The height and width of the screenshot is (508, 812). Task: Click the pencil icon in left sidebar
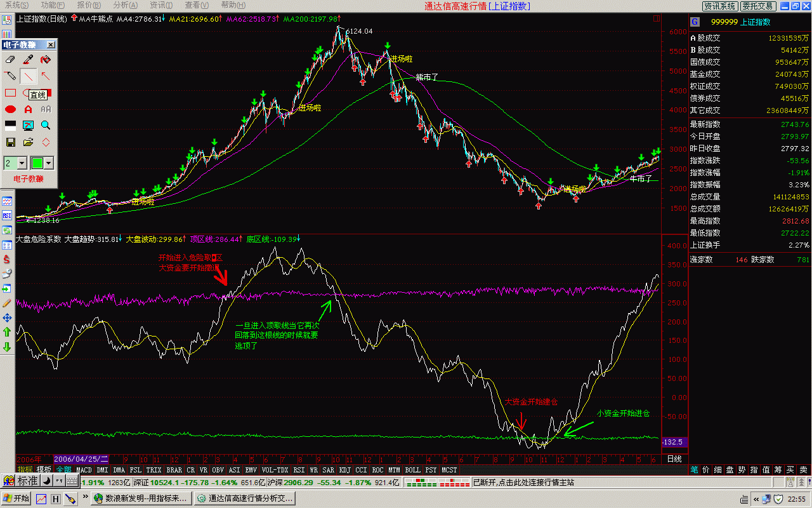7,303
